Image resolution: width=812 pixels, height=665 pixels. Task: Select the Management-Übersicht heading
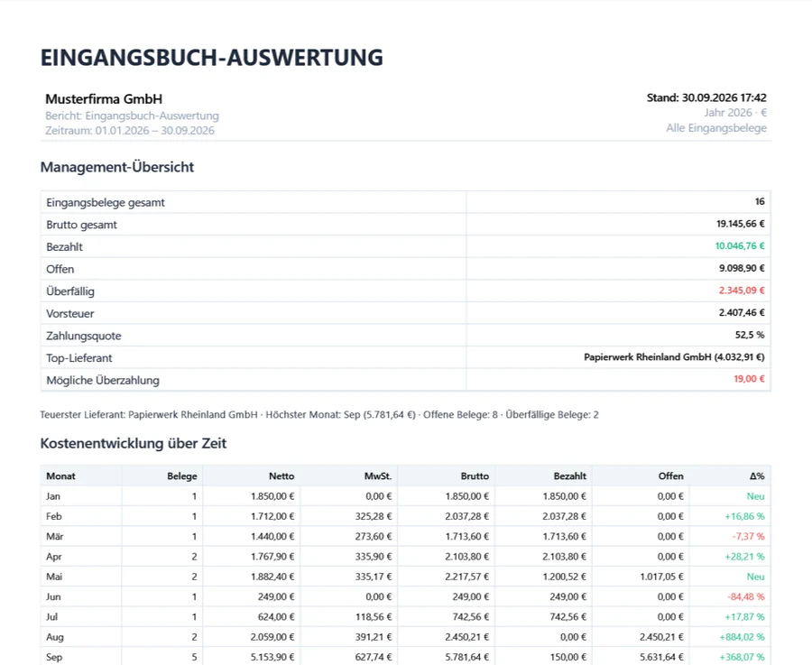(117, 167)
